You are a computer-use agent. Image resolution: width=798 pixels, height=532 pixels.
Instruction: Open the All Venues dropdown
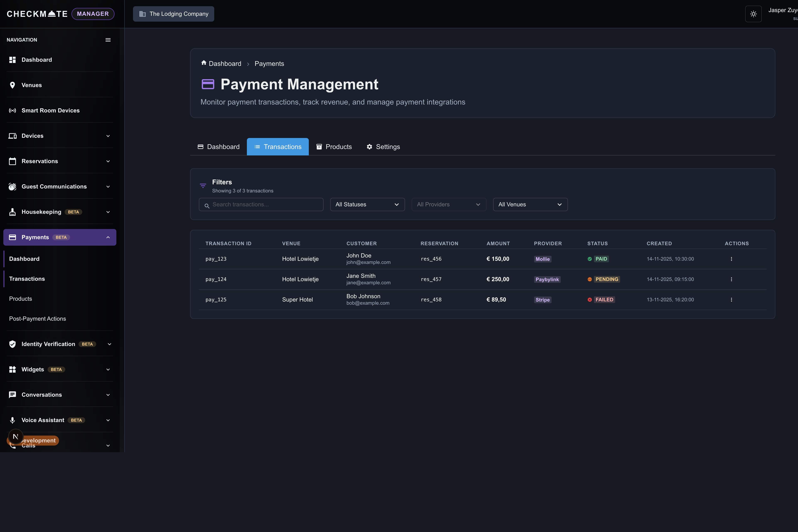point(530,204)
